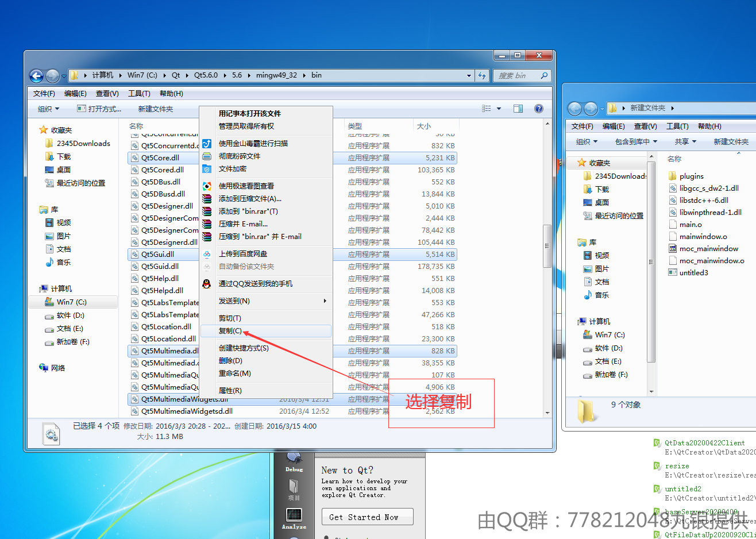Click Analyze mode icon in Qt Creator
Screen dimensions: 756x539
point(294,515)
